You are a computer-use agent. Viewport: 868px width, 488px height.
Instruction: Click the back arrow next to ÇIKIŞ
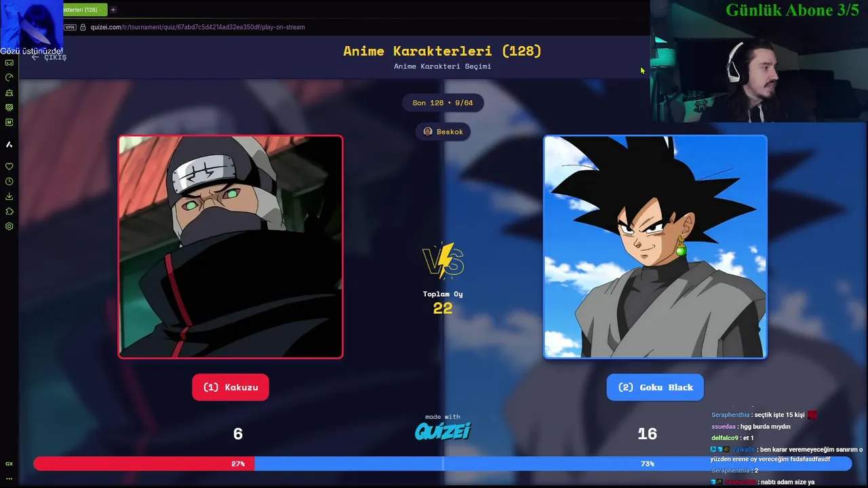35,57
